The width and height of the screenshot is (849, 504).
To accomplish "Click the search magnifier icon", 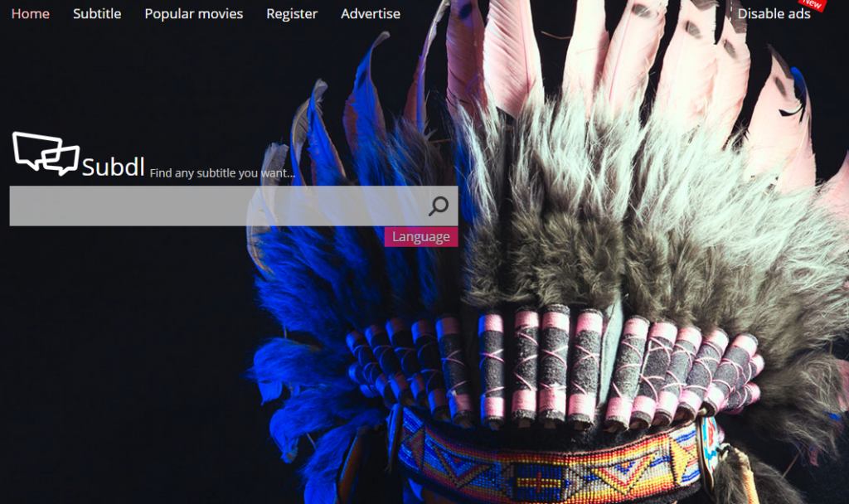I will point(438,206).
